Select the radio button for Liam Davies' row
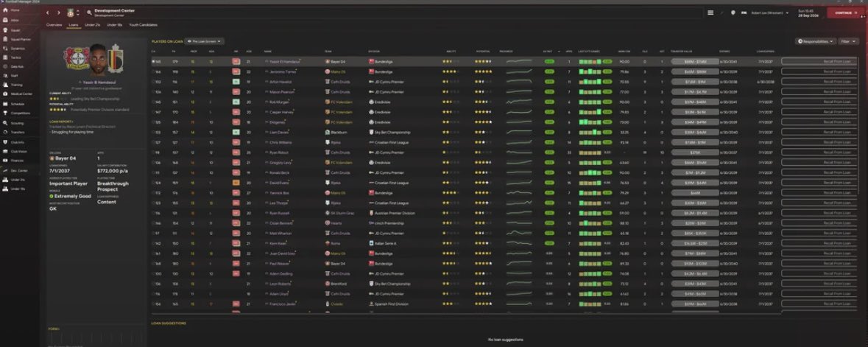868x347 pixels. click(x=153, y=133)
